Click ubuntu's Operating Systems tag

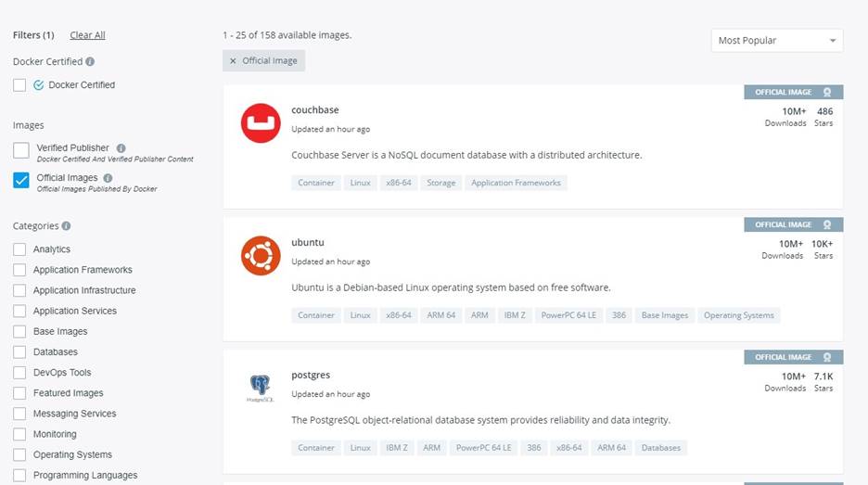pyautogui.click(x=739, y=315)
